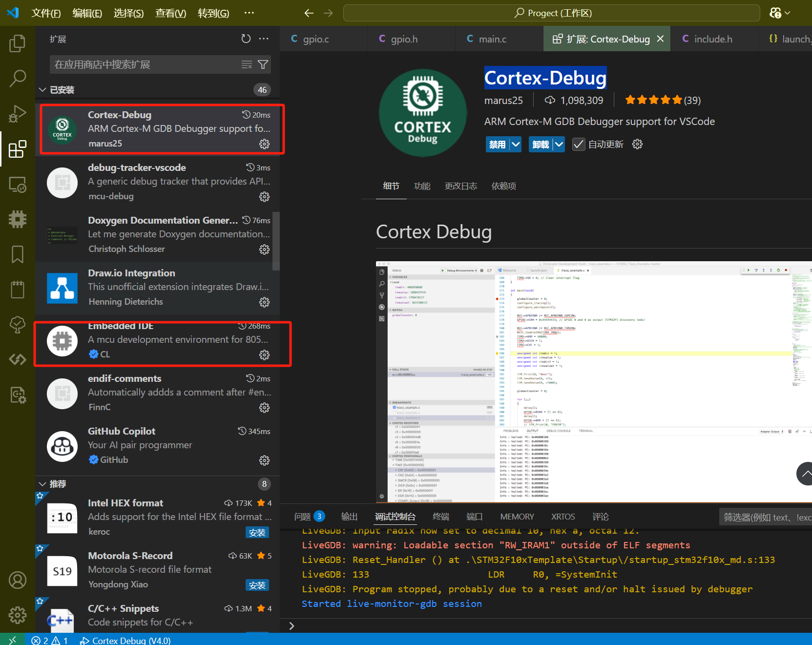Viewport: 812px width, 645px height.
Task: Click the installed extensions list scrollbar
Action: (x=276, y=241)
